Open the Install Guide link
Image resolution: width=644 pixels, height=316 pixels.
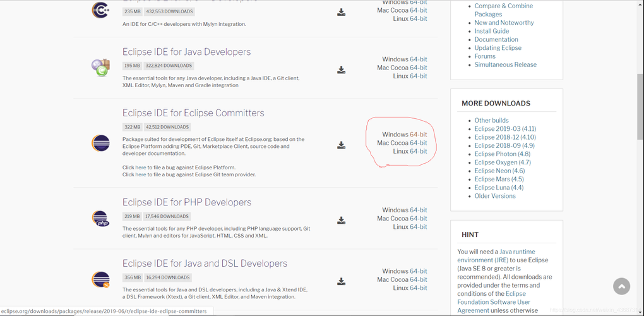tap(492, 31)
